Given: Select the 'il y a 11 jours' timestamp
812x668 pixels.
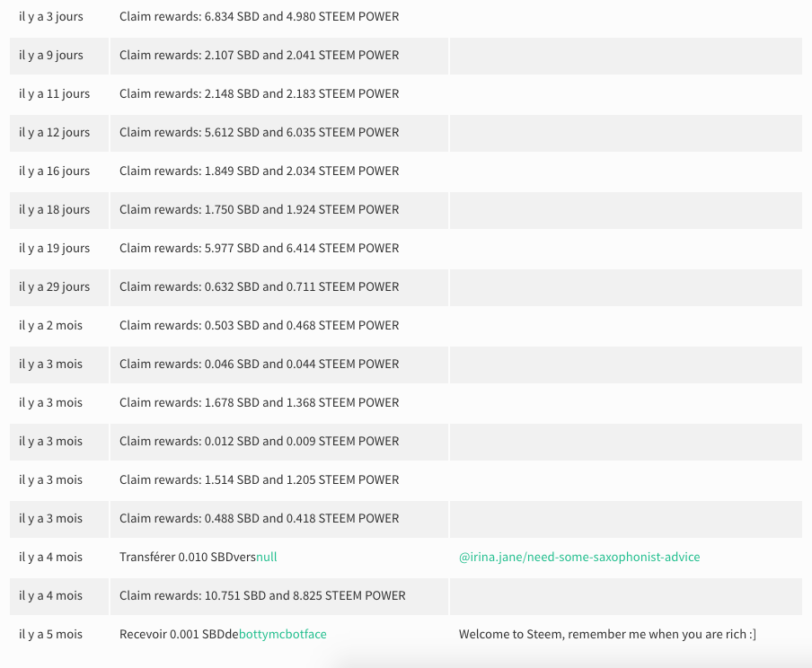Looking at the screenshot, I should [x=55, y=93].
